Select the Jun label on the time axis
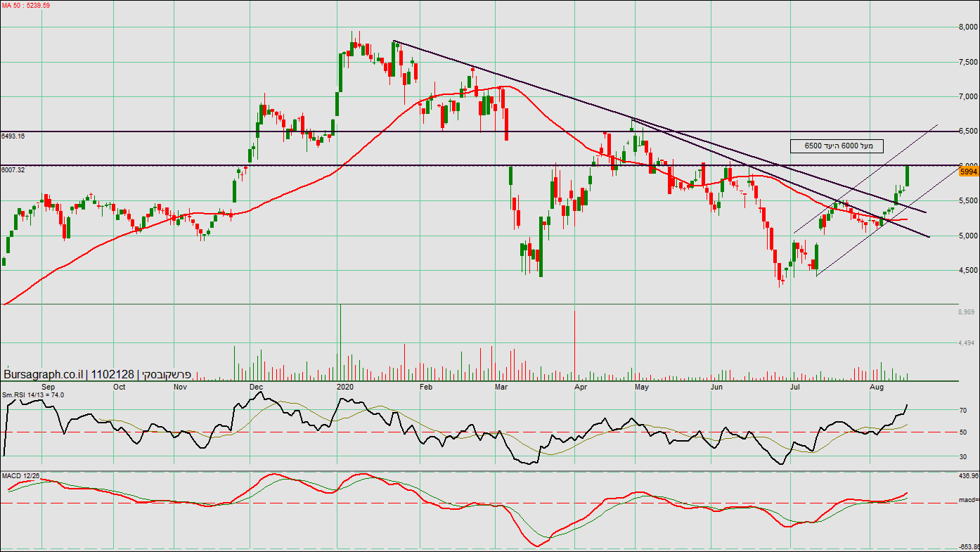The image size is (980, 552). click(x=716, y=387)
